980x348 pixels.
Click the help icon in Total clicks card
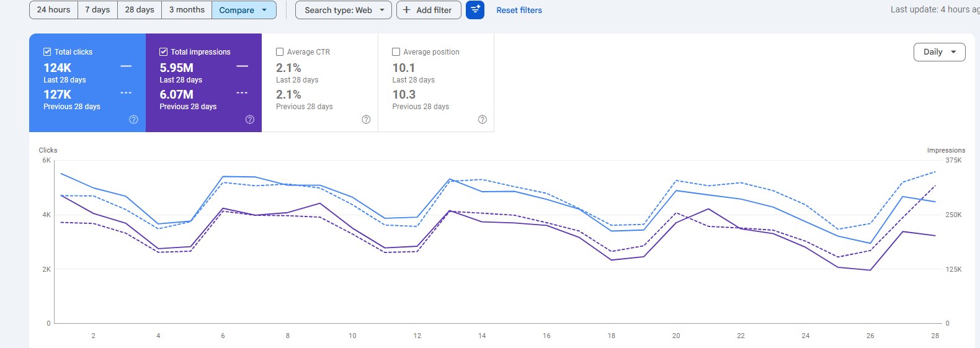133,120
